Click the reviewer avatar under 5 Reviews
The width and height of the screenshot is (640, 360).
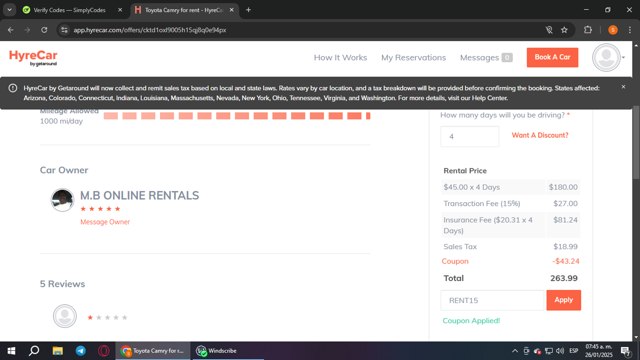[64, 316]
